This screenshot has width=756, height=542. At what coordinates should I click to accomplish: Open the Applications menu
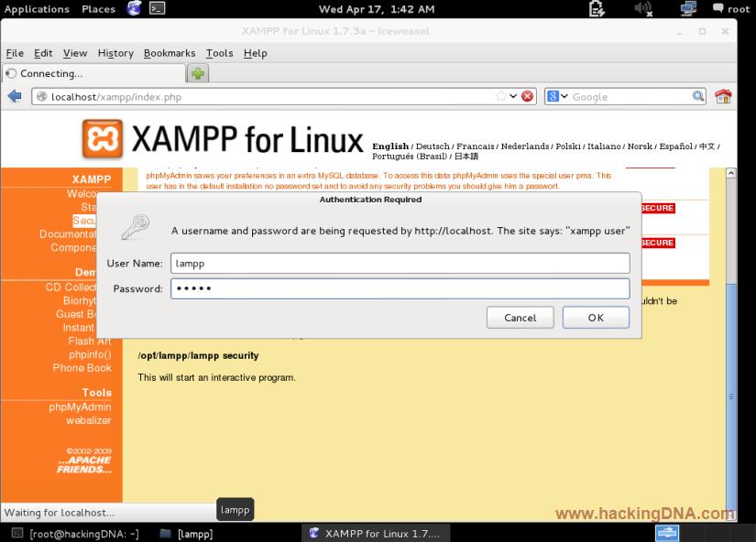tap(37, 9)
